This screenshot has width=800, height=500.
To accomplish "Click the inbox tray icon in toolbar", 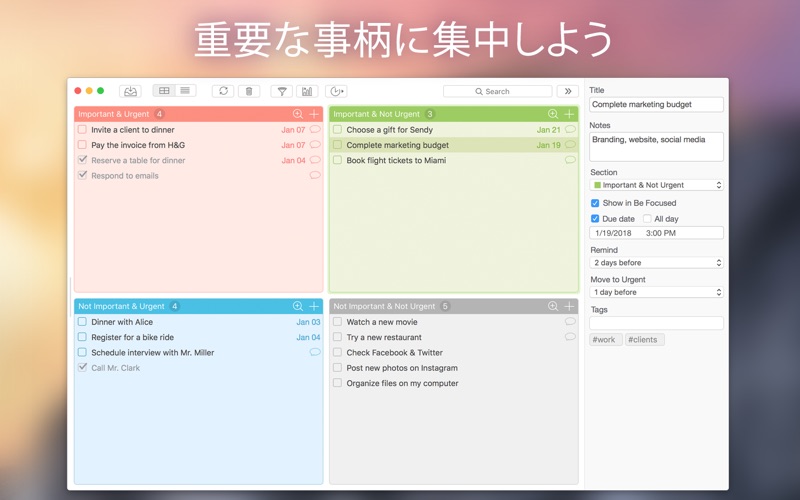I will click(x=130, y=91).
